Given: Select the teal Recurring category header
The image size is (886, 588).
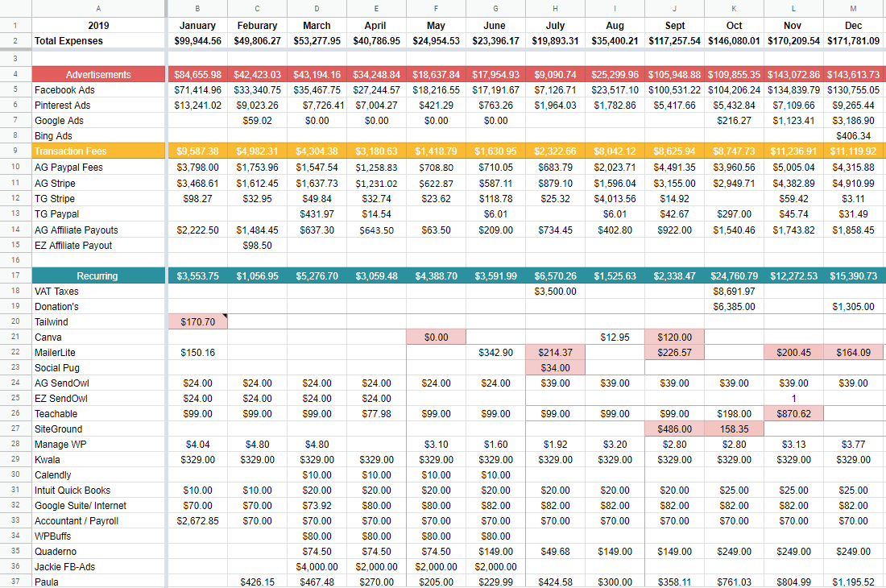Looking at the screenshot, I should [98, 275].
